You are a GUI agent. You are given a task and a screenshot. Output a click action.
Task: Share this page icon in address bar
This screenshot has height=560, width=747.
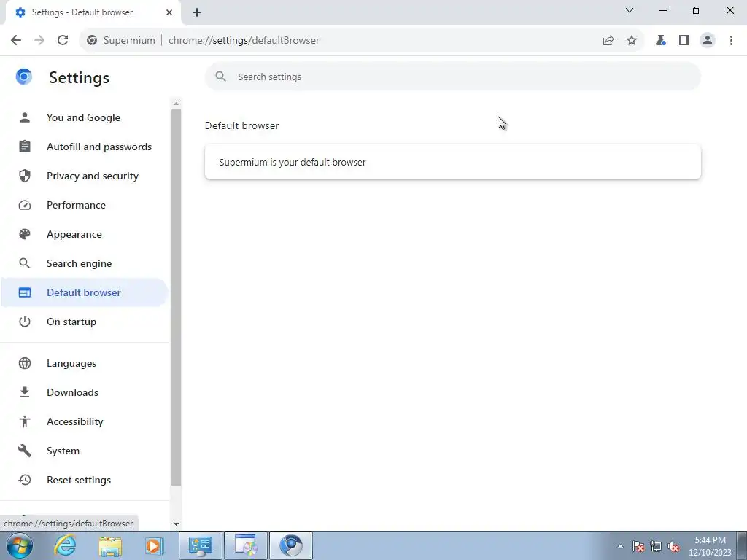608,41
